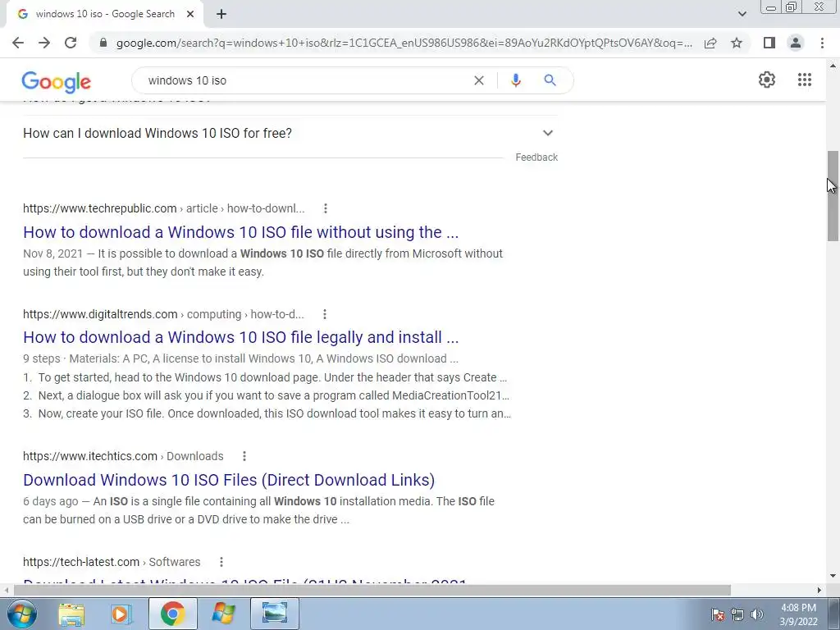
Task: Click the scroll up arrow
Action: 833,66
